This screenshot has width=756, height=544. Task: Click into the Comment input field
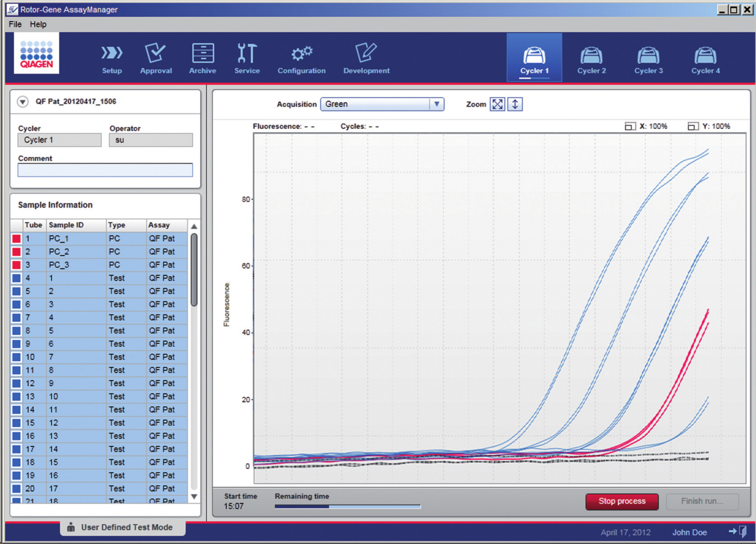pos(105,170)
